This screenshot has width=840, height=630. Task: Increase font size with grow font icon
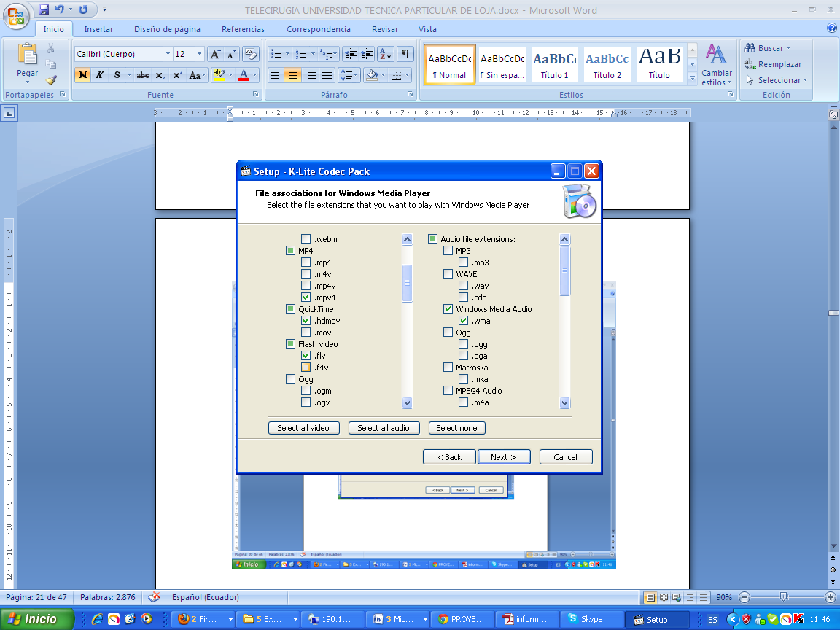point(215,54)
